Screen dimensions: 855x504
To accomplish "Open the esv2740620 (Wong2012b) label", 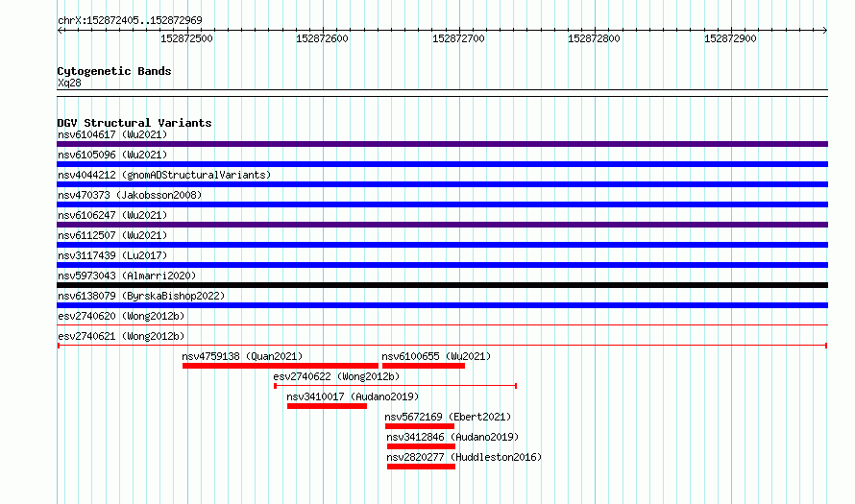I will [x=121, y=316].
